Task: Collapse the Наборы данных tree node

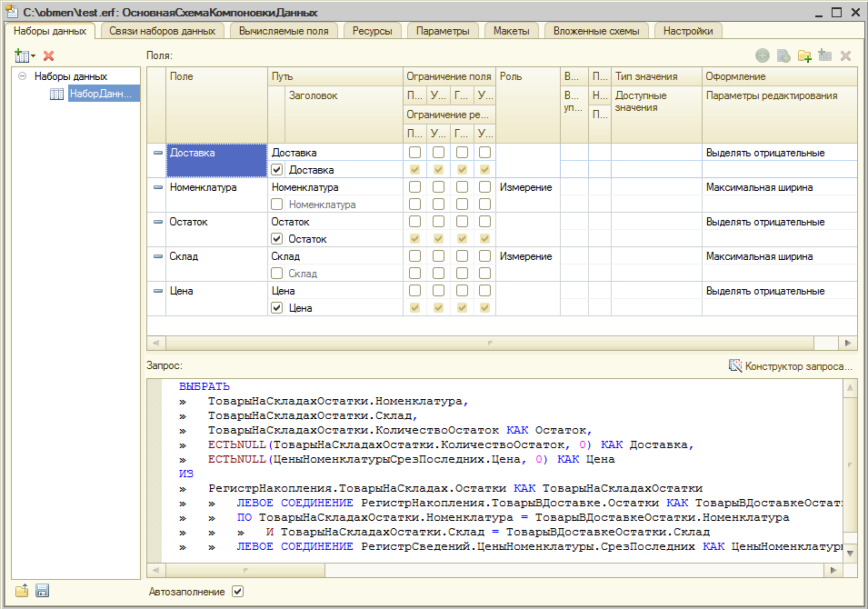Action: [x=22, y=75]
